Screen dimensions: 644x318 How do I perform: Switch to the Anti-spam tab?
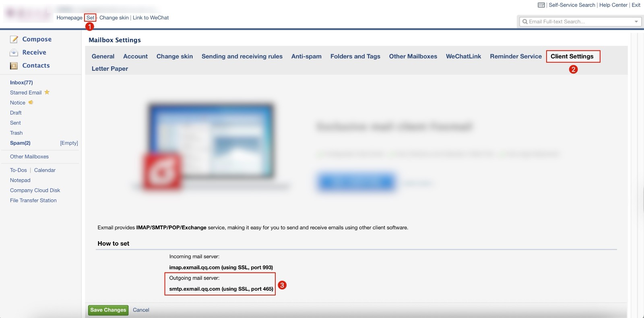pos(306,56)
